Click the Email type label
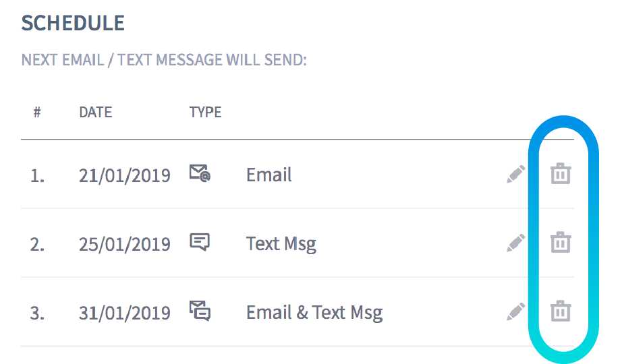 (x=268, y=175)
